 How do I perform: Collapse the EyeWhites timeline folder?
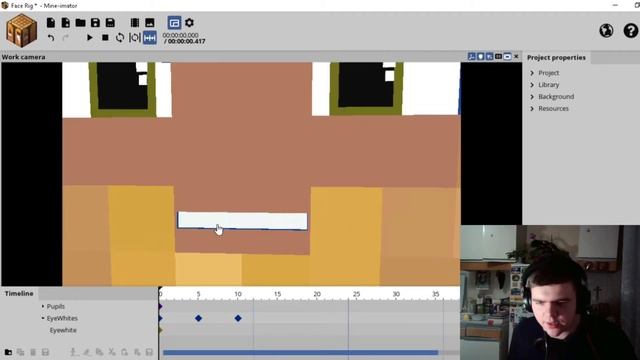click(43, 318)
